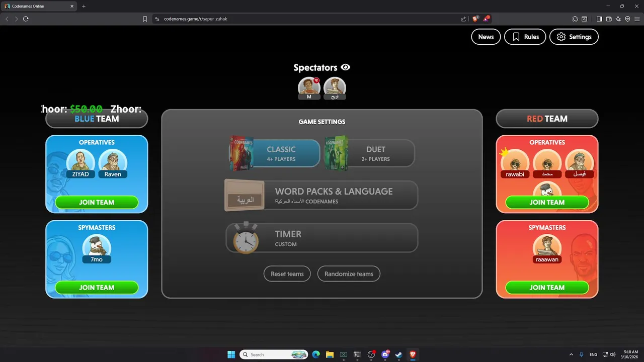Join Blue team as operative
The height and width of the screenshot is (362, 644).
coord(97,202)
